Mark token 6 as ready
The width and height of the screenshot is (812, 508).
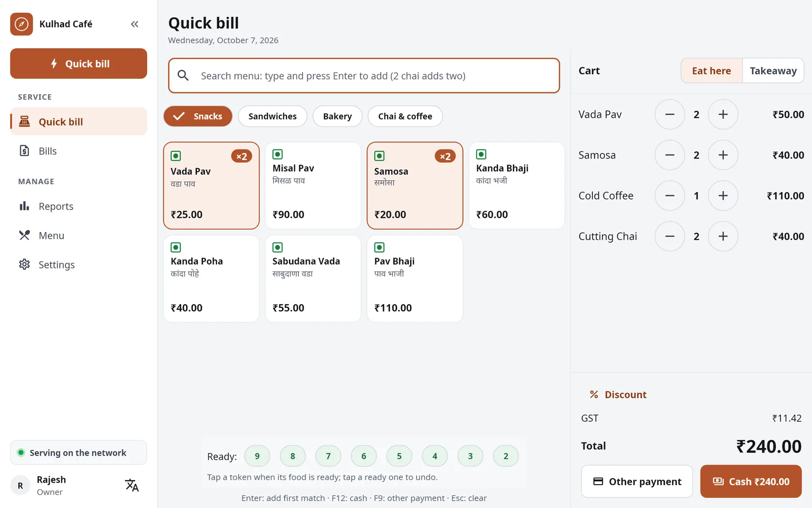pyautogui.click(x=364, y=456)
